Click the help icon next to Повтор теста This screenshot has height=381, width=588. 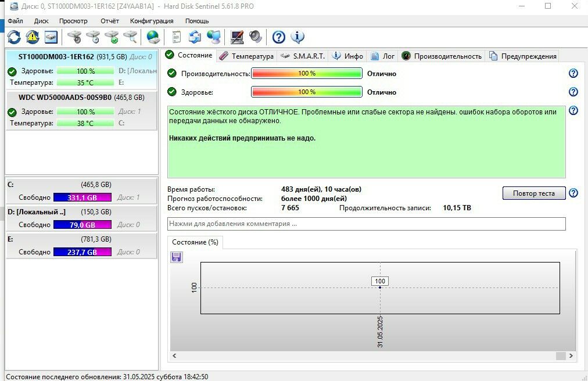point(573,193)
